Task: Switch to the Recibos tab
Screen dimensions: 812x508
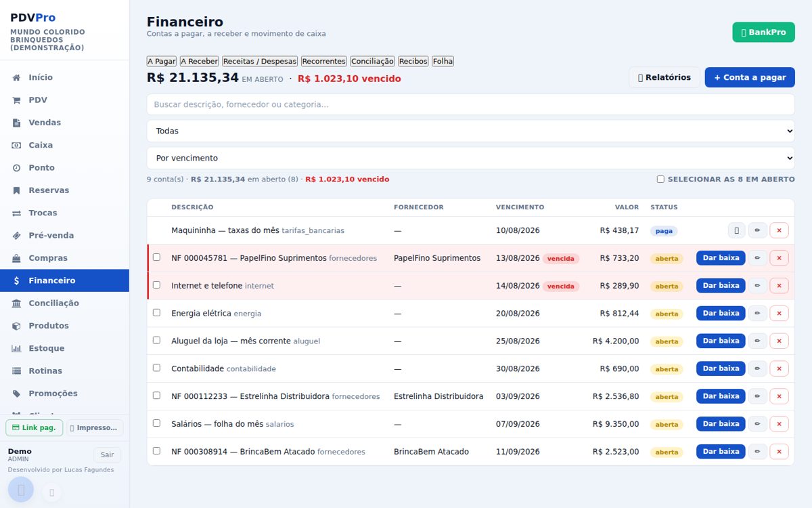Action: tap(413, 61)
